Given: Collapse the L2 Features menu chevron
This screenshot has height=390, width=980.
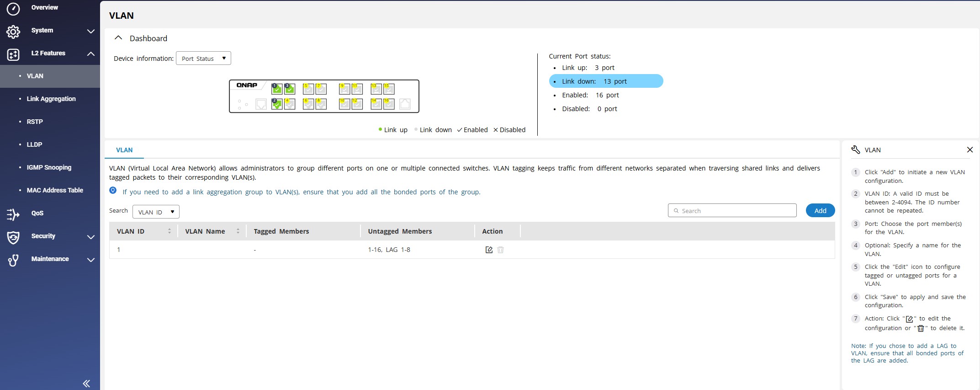Looking at the screenshot, I should (91, 54).
